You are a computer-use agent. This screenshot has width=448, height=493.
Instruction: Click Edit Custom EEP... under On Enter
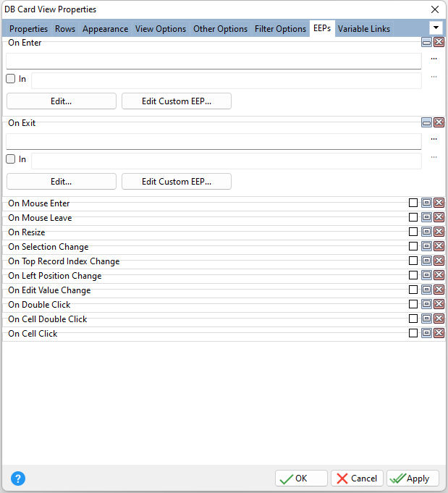click(177, 101)
